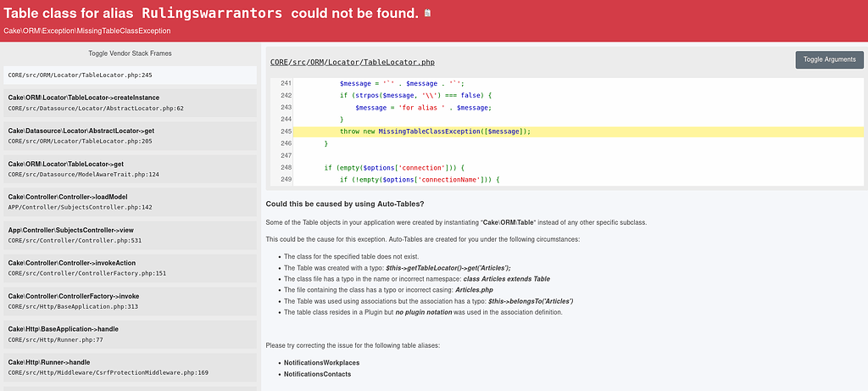Copy the error message via clipboard icon

point(427,14)
